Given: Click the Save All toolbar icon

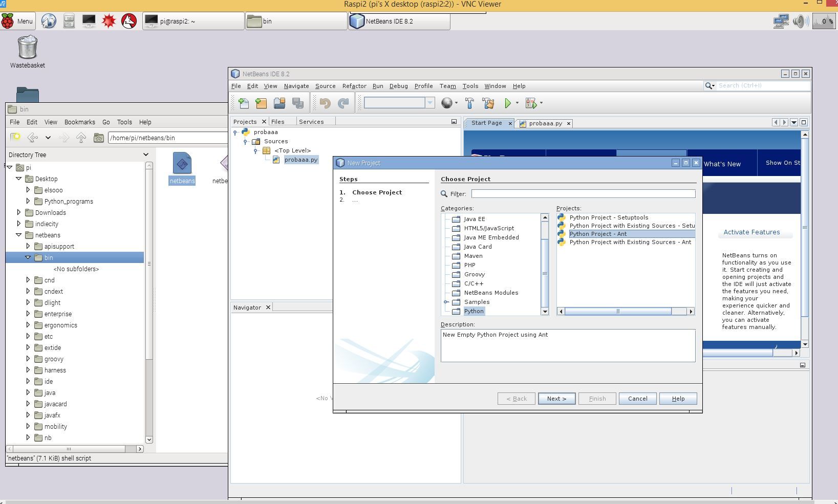Looking at the screenshot, I should click(298, 103).
